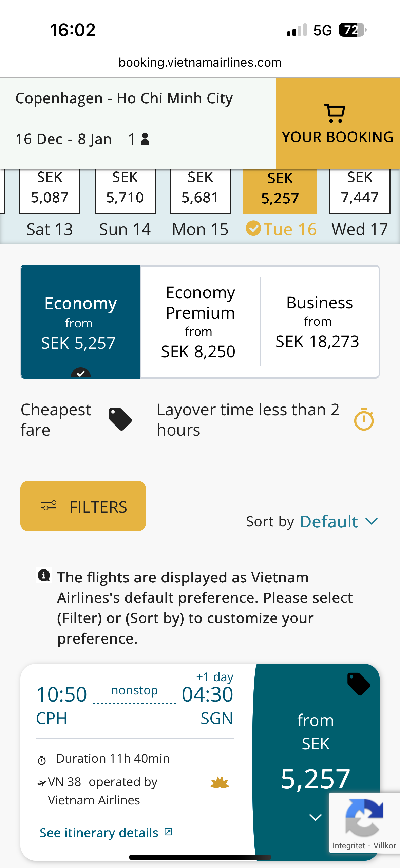Choose Sat 13 fare SEK 5,087

50,191
